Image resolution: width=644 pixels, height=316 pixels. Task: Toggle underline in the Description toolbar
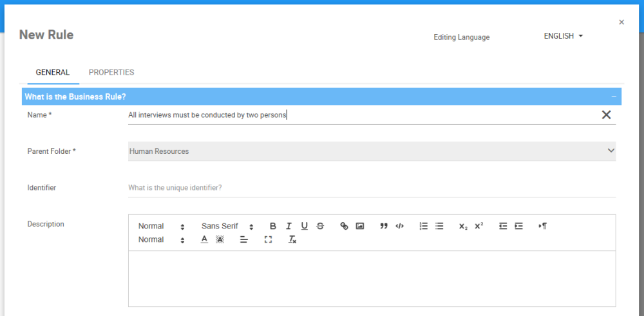[305, 226]
